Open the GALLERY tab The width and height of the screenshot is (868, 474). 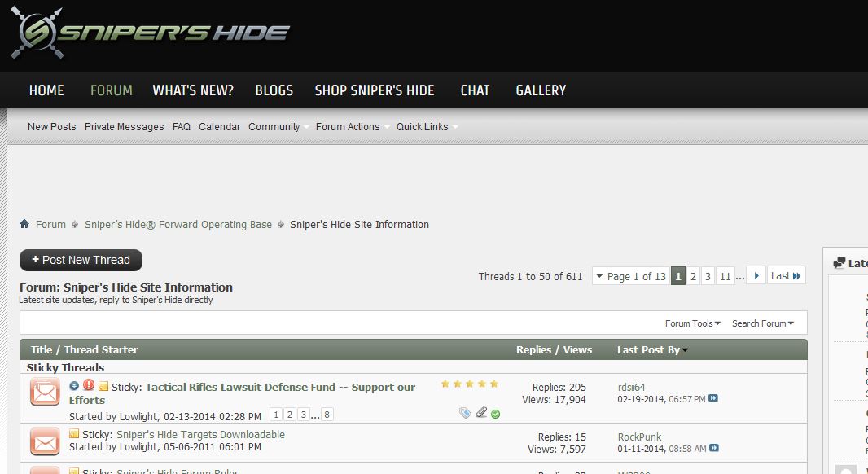click(x=541, y=90)
